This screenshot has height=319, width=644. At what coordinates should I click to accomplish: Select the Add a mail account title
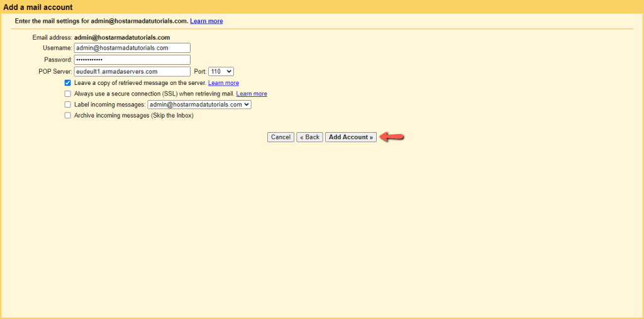[x=38, y=7]
